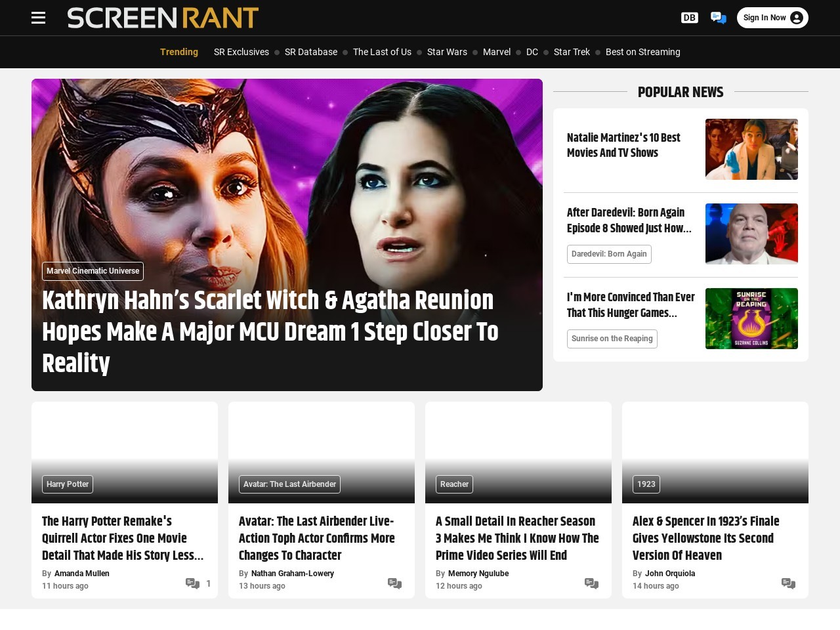Click the Marvel Cinematic Universe tag
This screenshot has width=840, height=630.
tap(93, 271)
